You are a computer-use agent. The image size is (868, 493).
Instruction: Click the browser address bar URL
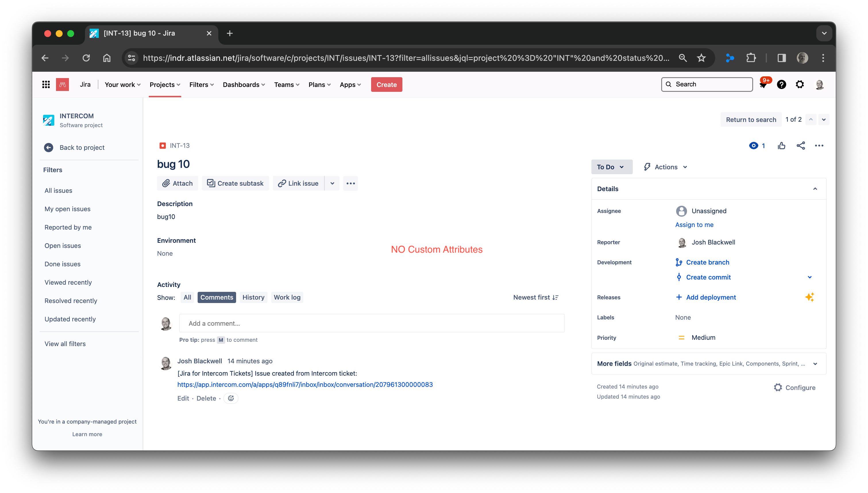pyautogui.click(x=406, y=58)
